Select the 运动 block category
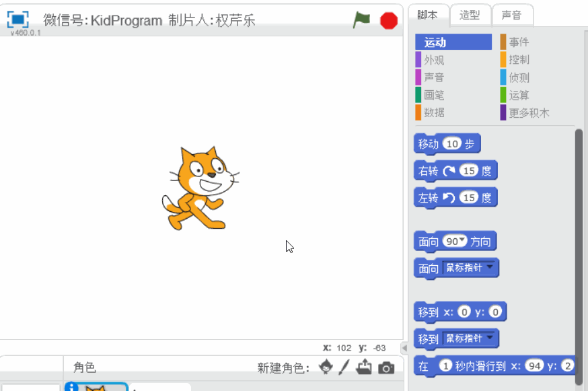 (453, 42)
